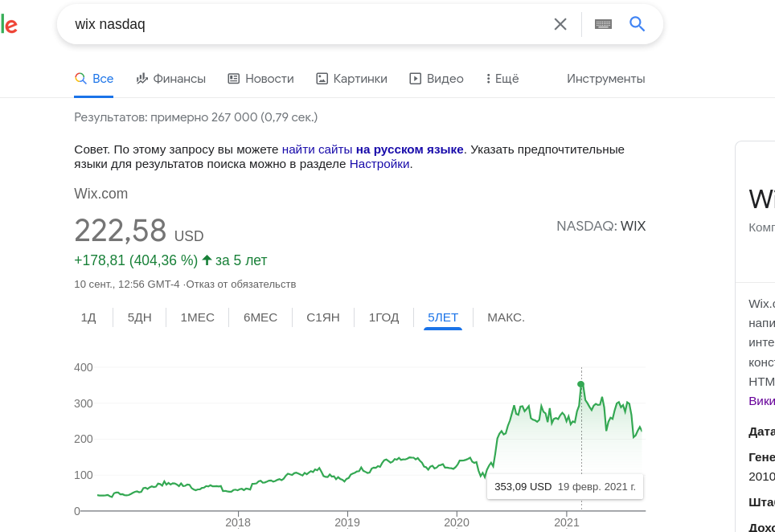Open the Картинки results tab

point(351,79)
